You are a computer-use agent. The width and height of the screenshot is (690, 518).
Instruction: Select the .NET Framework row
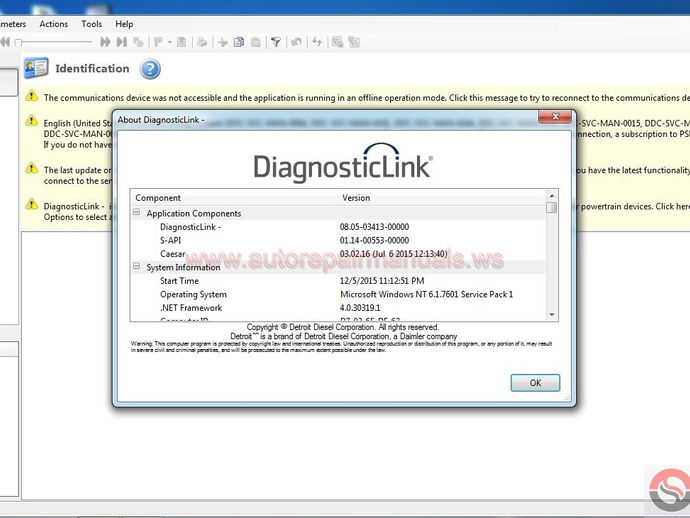click(x=338, y=308)
